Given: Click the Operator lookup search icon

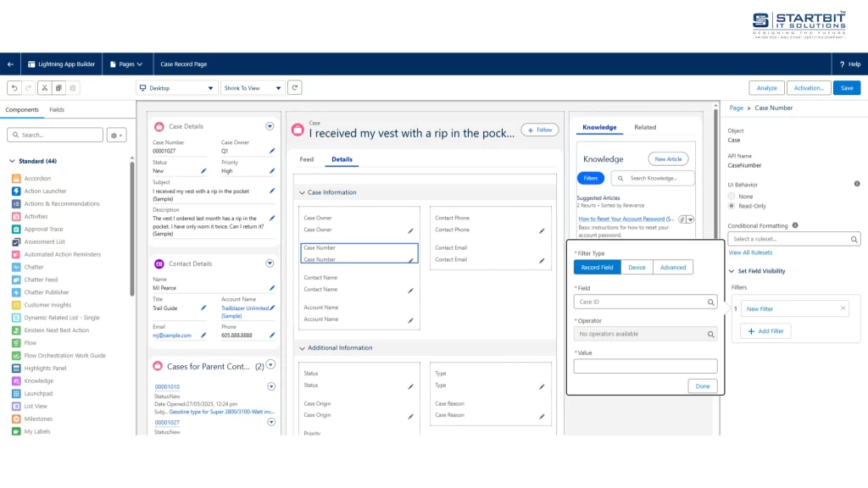Looking at the screenshot, I should 711,334.
